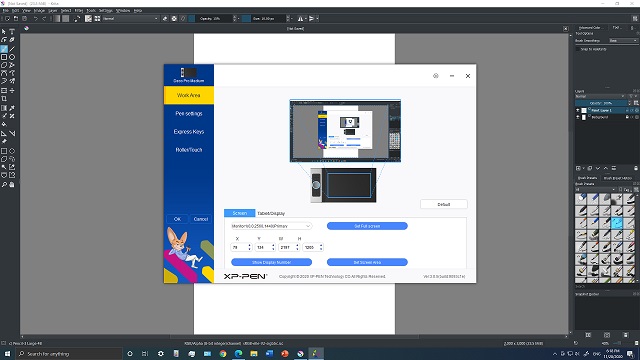Hide the Background layer
This screenshot has height=360, width=640.
pyautogui.click(x=578, y=117)
